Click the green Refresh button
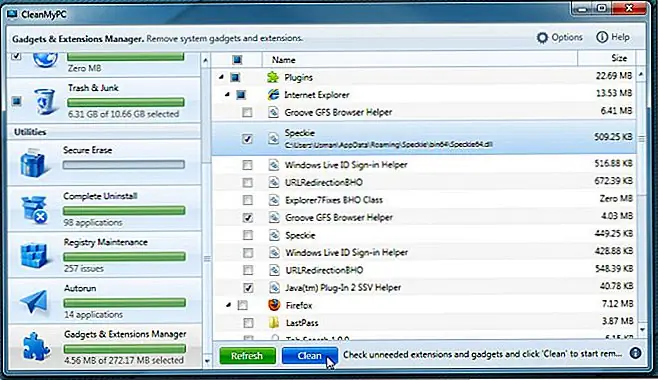This screenshot has height=380, width=658. (x=248, y=356)
